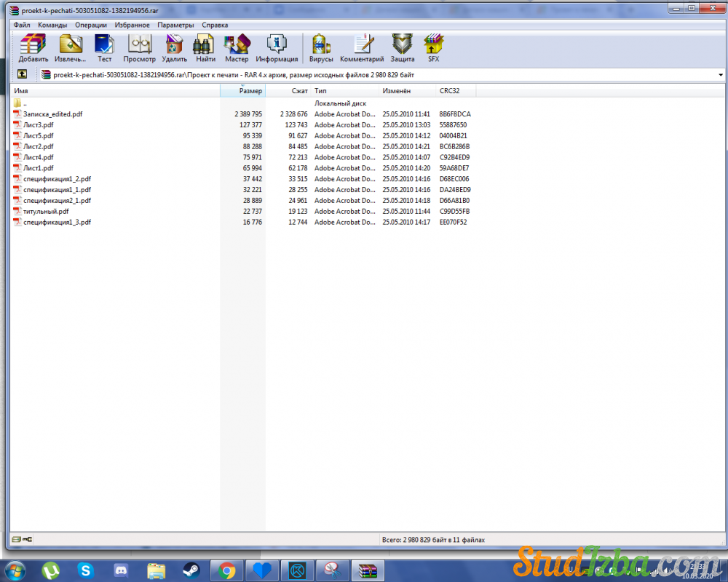728x582 pixels.
Task: Sort by the Имя column header
Action: (115, 90)
